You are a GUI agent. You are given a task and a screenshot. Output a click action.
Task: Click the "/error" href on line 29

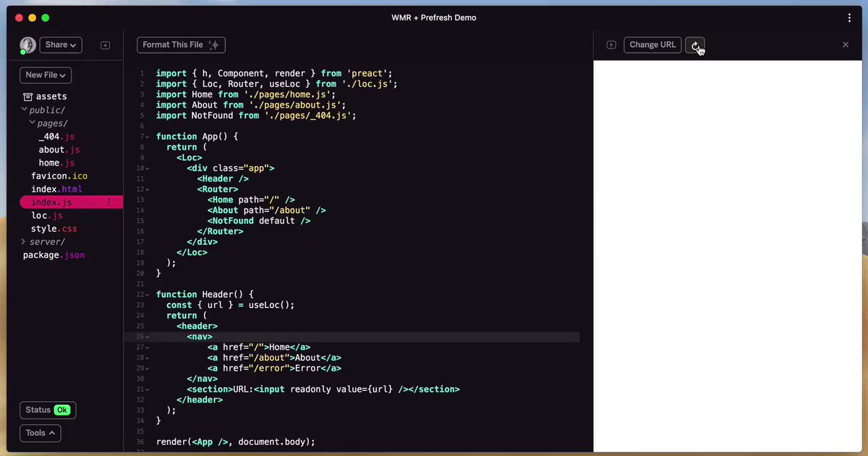[269, 369]
